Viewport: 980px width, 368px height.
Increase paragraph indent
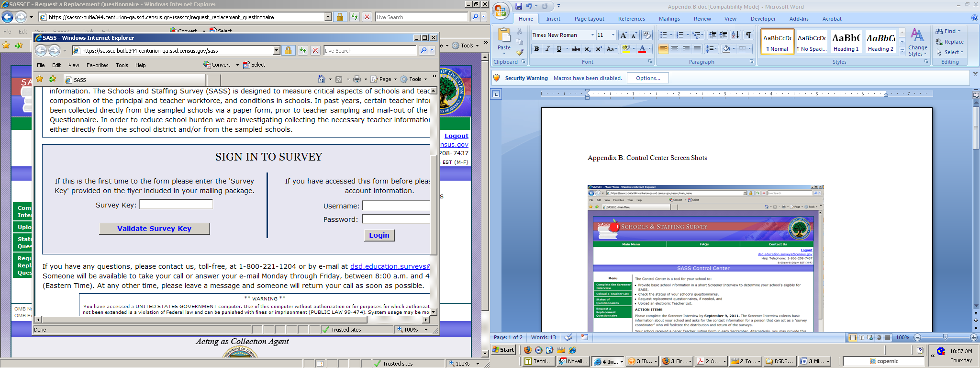tap(724, 35)
